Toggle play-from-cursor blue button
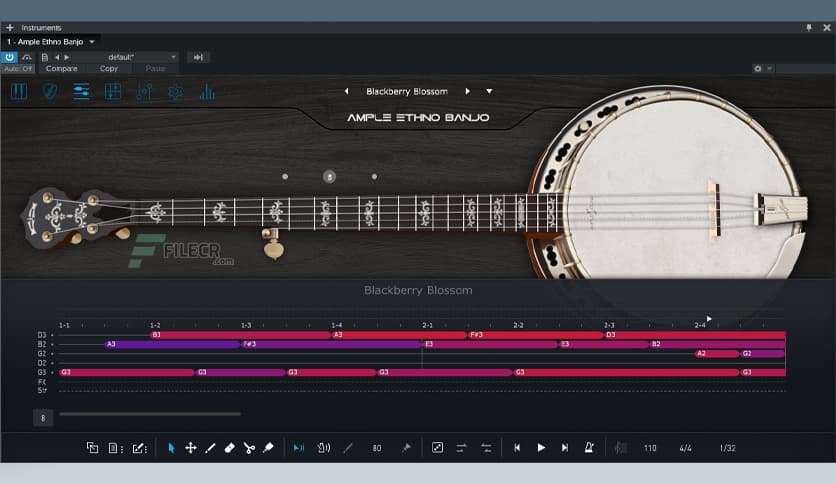The image size is (836, 484). click(x=299, y=448)
